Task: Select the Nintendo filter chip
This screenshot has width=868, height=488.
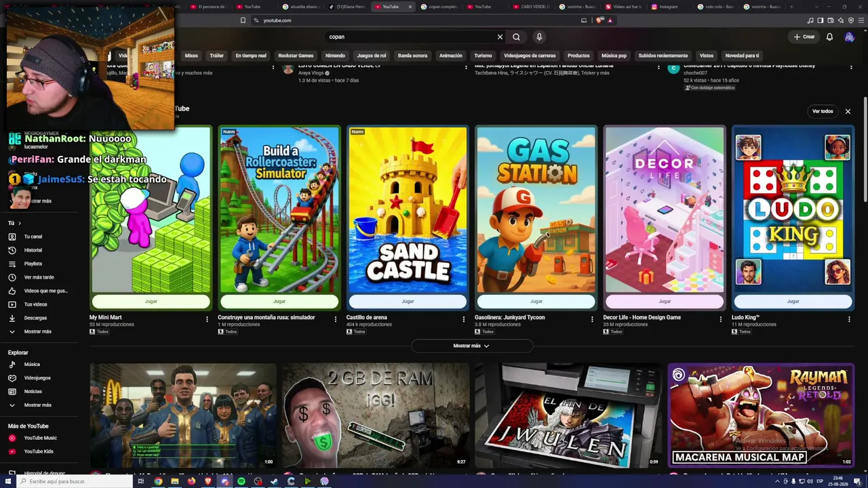Action: [x=335, y=56]
